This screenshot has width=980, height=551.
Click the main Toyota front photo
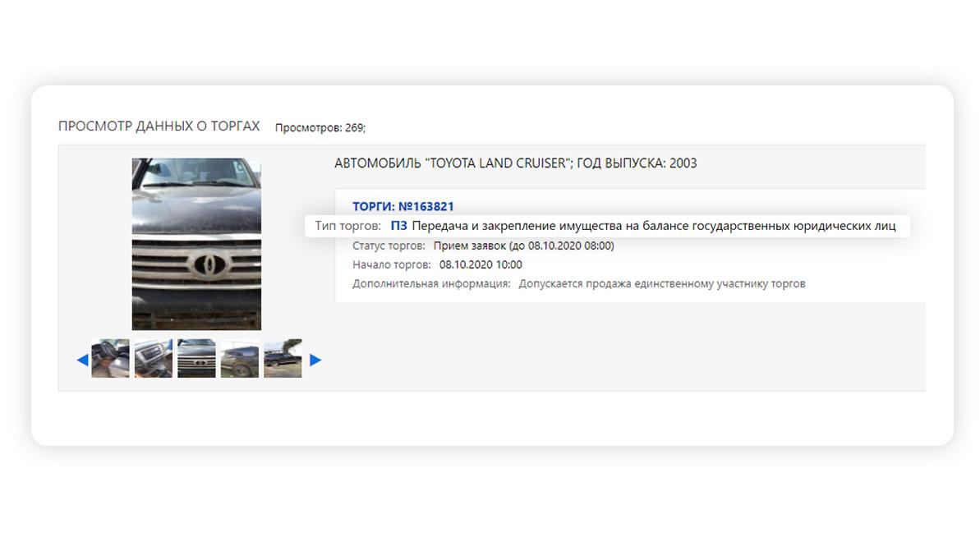click(x=196, y=244)
